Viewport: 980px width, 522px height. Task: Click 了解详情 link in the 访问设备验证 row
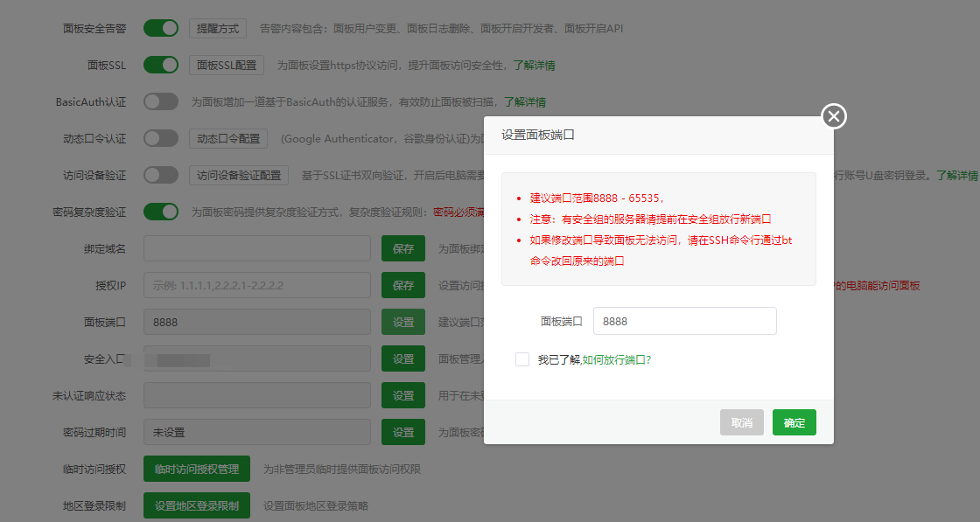[957, 176]
